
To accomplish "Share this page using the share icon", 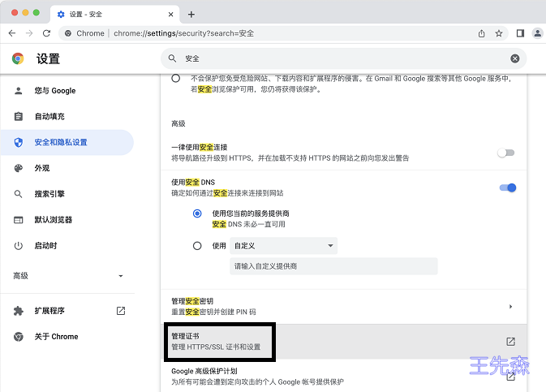I will click(x=482, y=33).
